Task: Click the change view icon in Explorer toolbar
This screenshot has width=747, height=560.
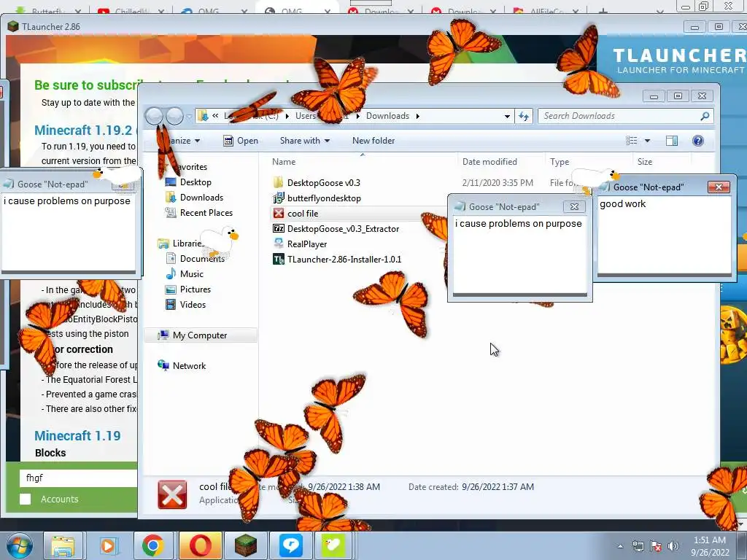Action: [x=631, y=141]
